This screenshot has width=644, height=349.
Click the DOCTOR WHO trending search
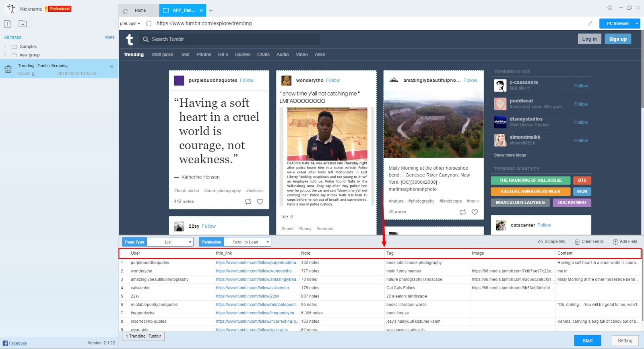(572, 202)
